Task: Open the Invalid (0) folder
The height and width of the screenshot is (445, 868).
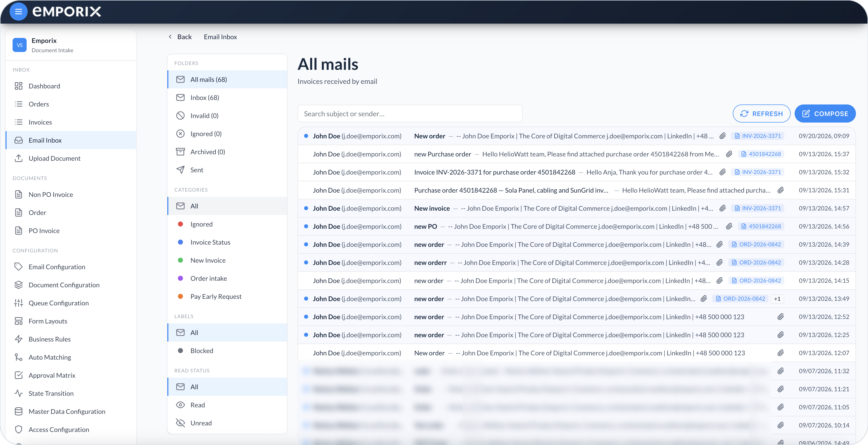Action: click(x=227, y=116)
